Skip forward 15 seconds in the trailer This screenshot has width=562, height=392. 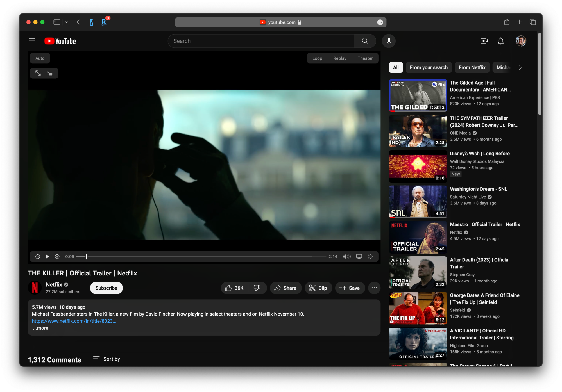(57, 256)
